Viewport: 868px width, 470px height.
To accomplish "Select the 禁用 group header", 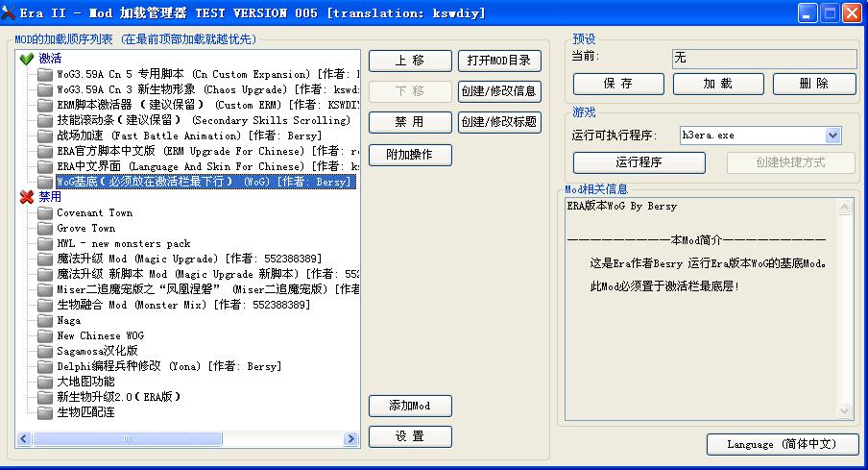I will pyautogui.click(x=50, y=197).
